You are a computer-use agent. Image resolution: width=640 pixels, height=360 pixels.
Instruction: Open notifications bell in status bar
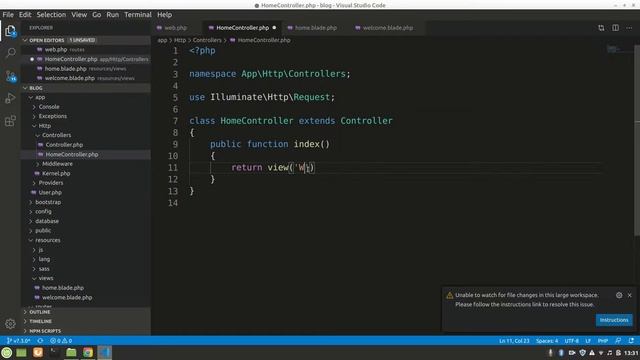tap(631, 340)
